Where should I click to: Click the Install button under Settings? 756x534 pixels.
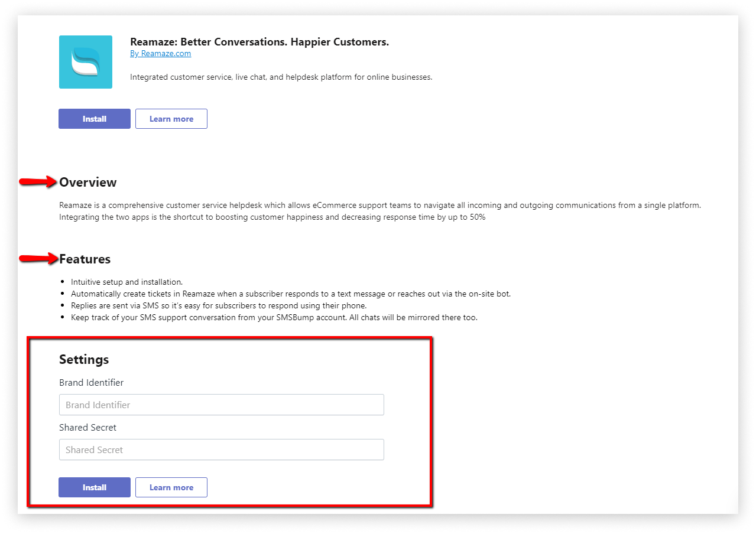point(95,487)
